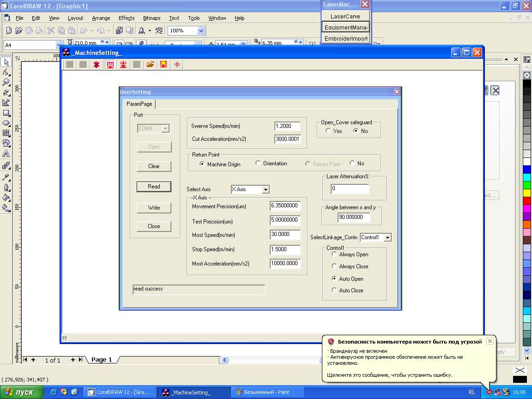Viewport: 532px width, 399px height.
Task: Expand the Select Axis dropdown
Action: point(265,189)
